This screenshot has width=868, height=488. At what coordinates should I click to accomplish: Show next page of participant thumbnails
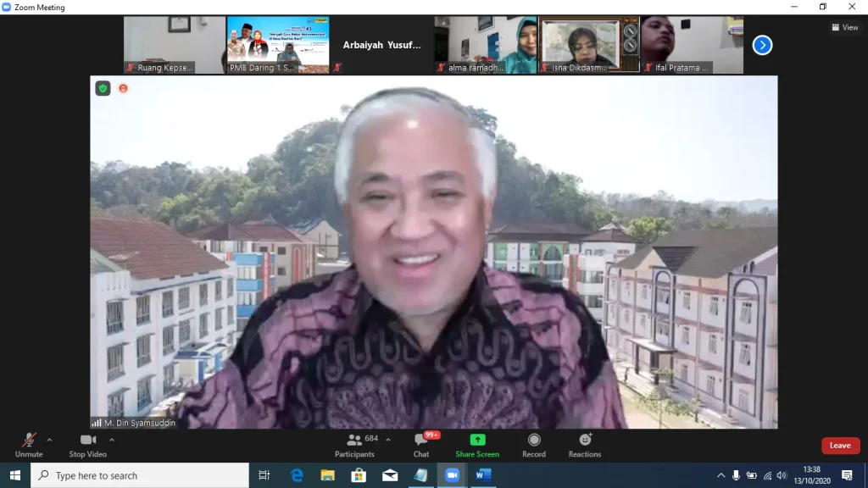(x=762, y=45)
